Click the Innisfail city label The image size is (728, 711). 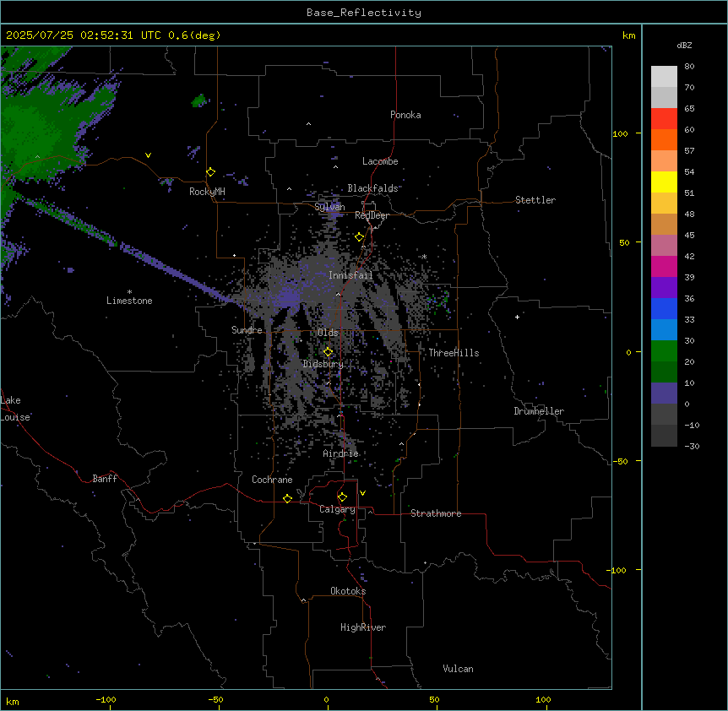click(x=350, y=275)
